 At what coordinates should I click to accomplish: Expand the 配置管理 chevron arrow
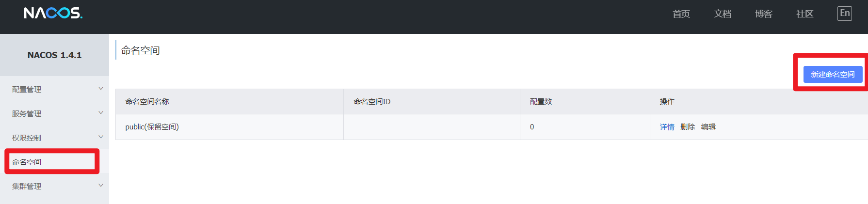[101, 89]
